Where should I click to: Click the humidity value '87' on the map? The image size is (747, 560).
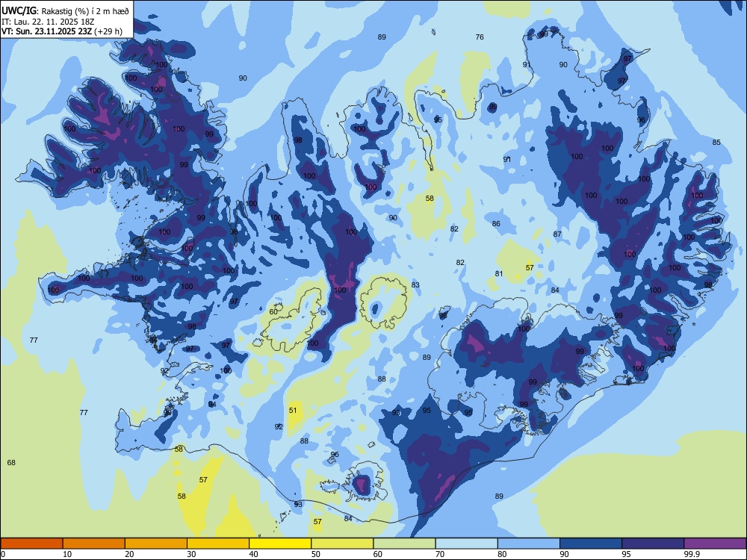[557, 234]
